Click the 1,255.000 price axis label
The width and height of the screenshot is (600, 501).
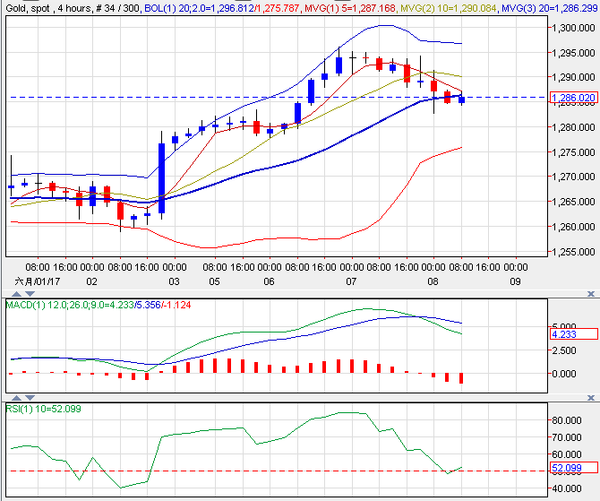(571, 251)
